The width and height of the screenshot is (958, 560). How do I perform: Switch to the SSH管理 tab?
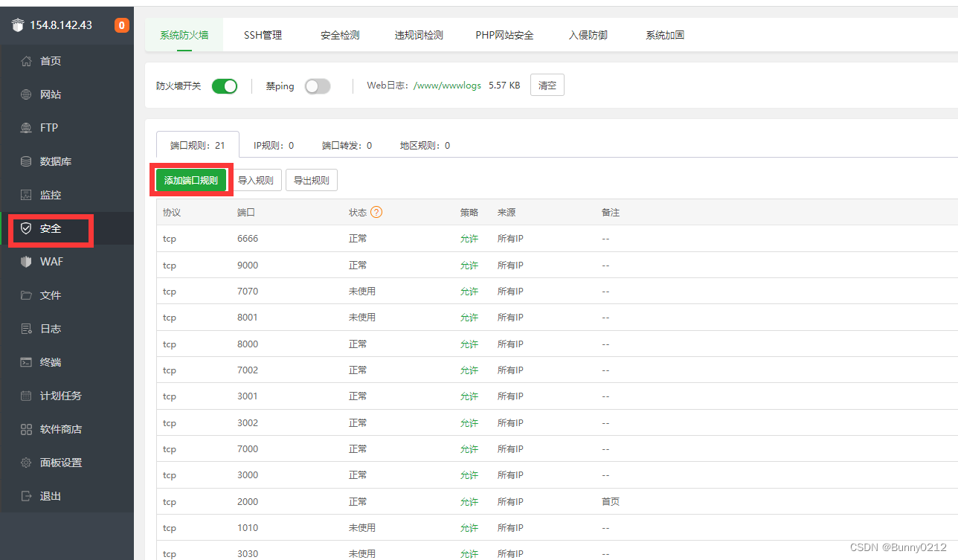click(x=263, y=35)
